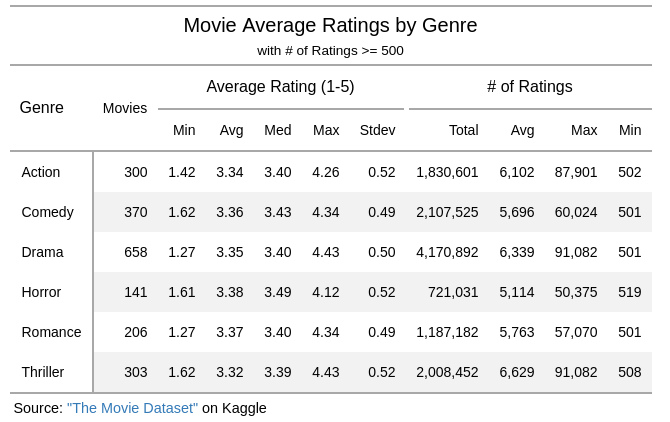Click the Total column header

point(463,130)
